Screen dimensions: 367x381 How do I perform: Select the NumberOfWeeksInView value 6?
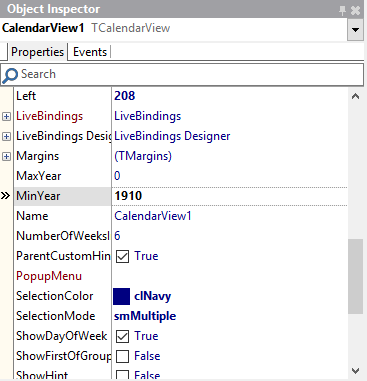tap(117, 236)
